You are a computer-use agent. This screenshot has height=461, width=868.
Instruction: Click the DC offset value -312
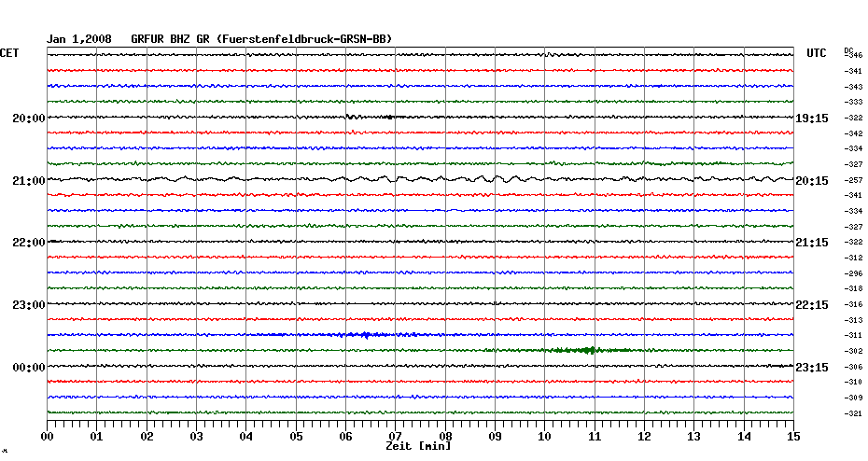[854, 258]
